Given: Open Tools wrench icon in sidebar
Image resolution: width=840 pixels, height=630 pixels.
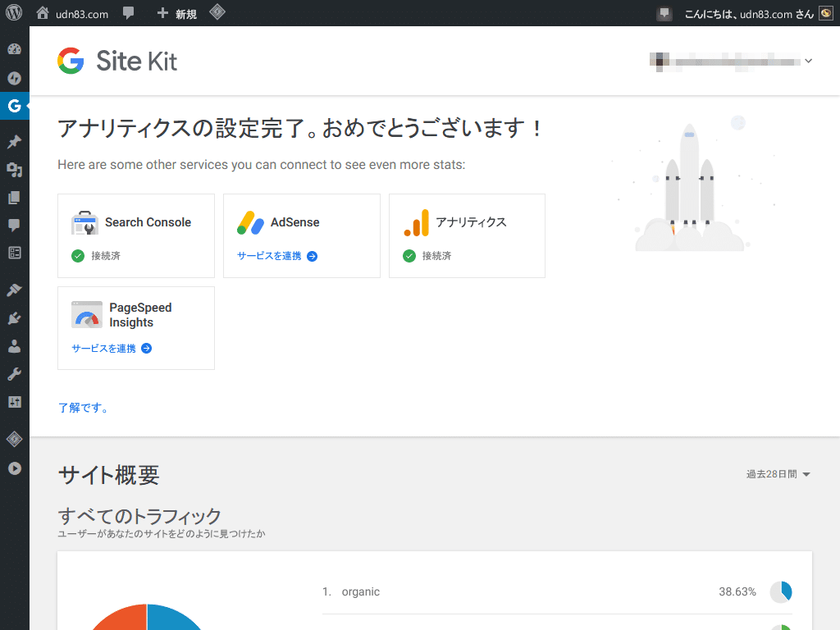Looking at the screenshot, I should 15,374.
